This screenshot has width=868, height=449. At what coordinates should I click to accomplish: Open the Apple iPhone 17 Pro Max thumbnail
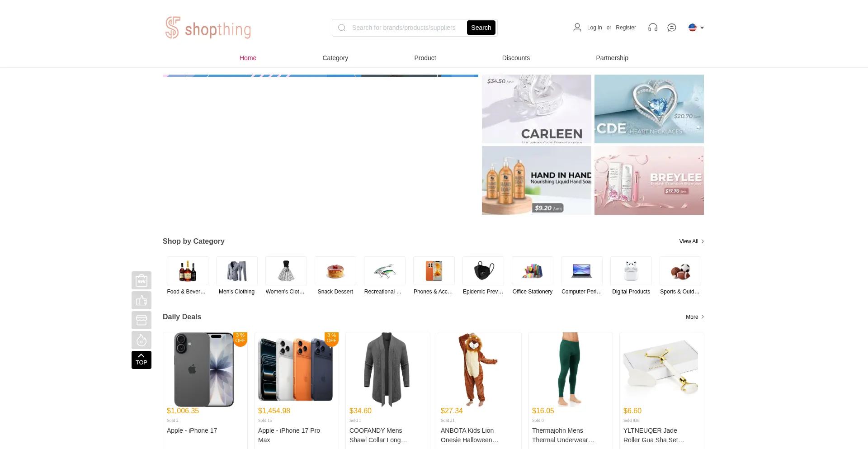296,370
